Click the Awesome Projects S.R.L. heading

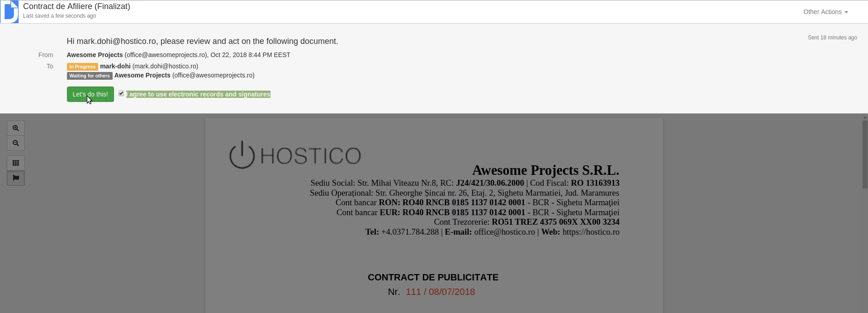click(545, 170)
